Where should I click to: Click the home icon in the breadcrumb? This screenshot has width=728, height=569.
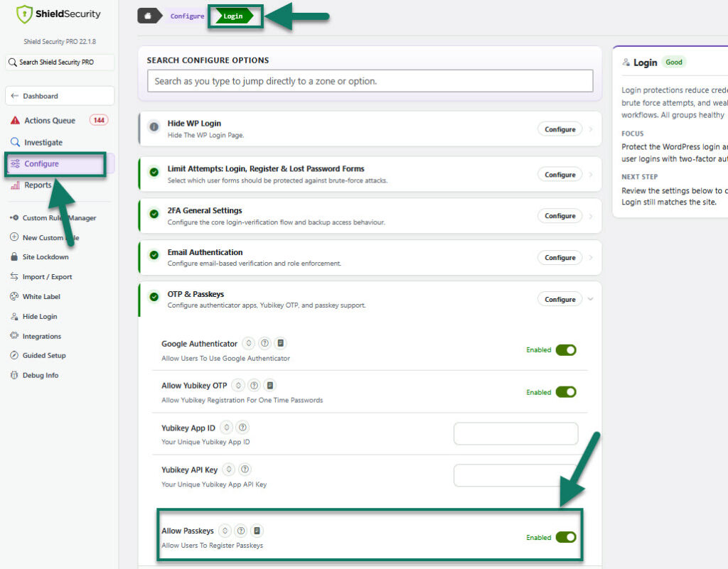(148, 16)
